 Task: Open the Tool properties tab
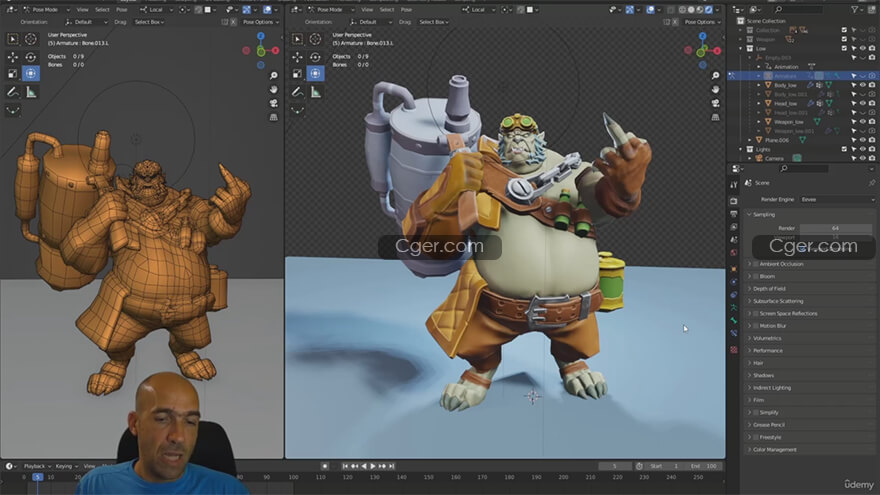(x=734, y=185)
